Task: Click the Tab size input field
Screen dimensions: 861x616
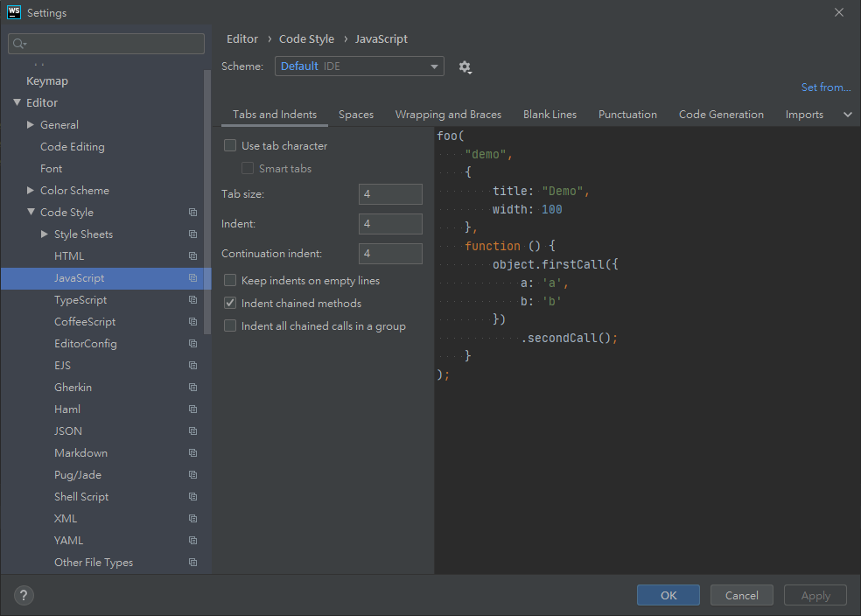Action: (x=390, y=194)
